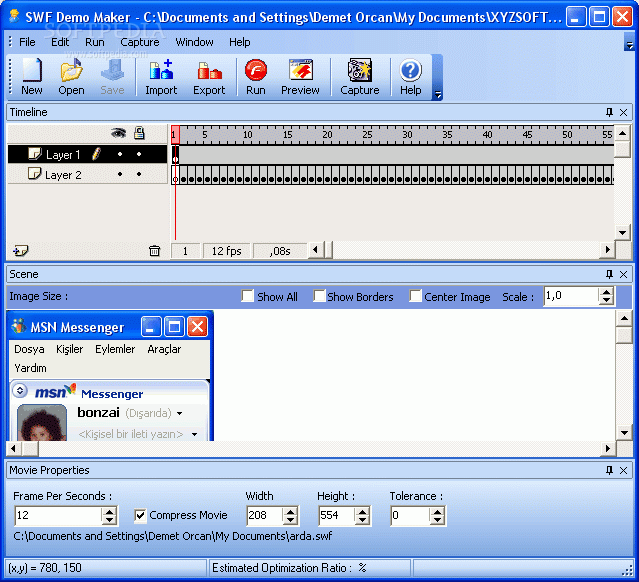Click the add new layer icon
The width and height of the screenshot is (639, 582).
click(x=20, y=250)
